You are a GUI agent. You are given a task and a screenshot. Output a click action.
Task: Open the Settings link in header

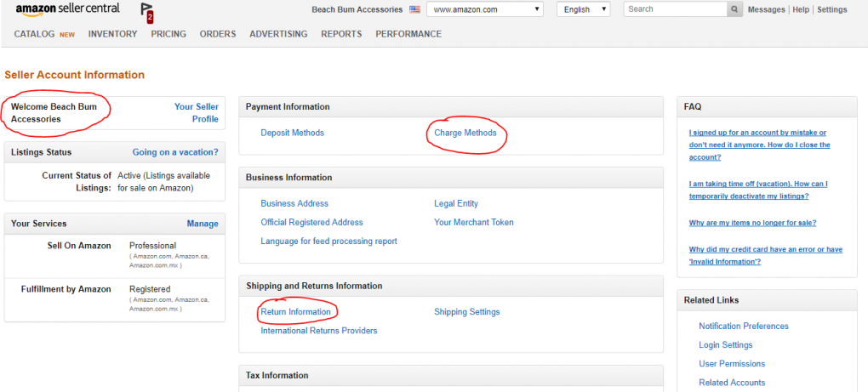(x=832, y=9)
